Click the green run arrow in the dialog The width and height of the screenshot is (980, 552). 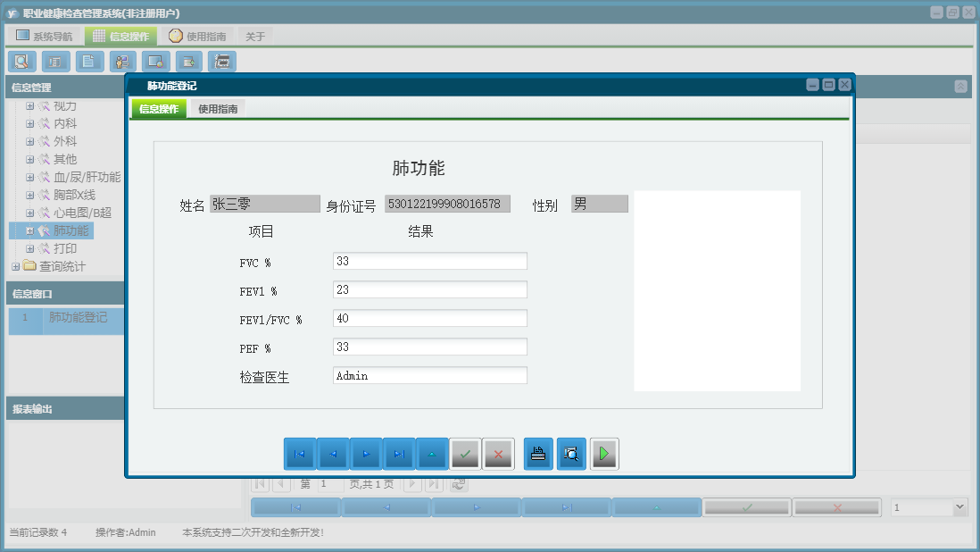point(604,454)
